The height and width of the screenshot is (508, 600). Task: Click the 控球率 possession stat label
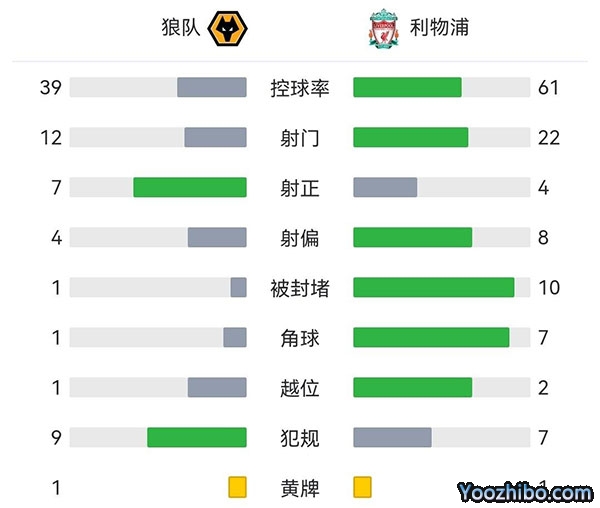pos(300,88)
